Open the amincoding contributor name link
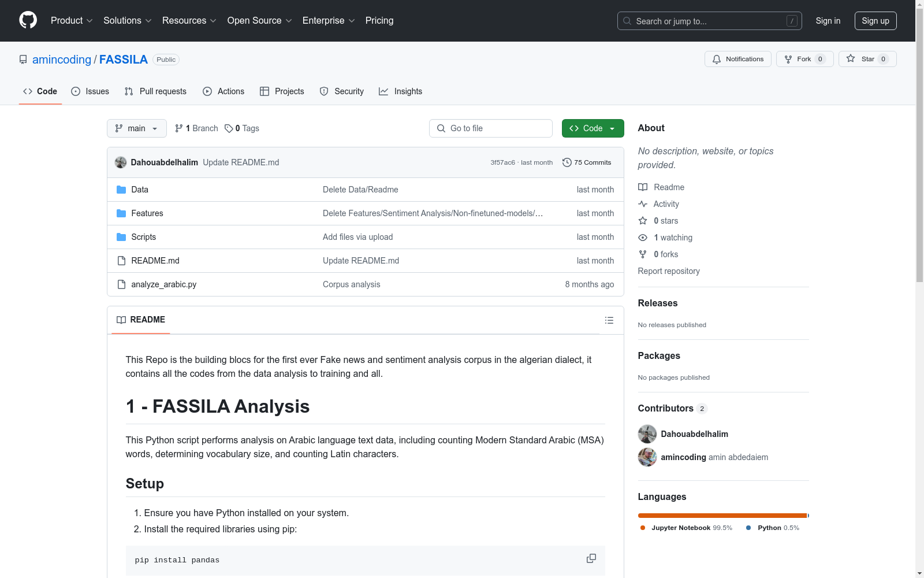The width and height of the screenshot is (924, 578). [x=684, y=457]
